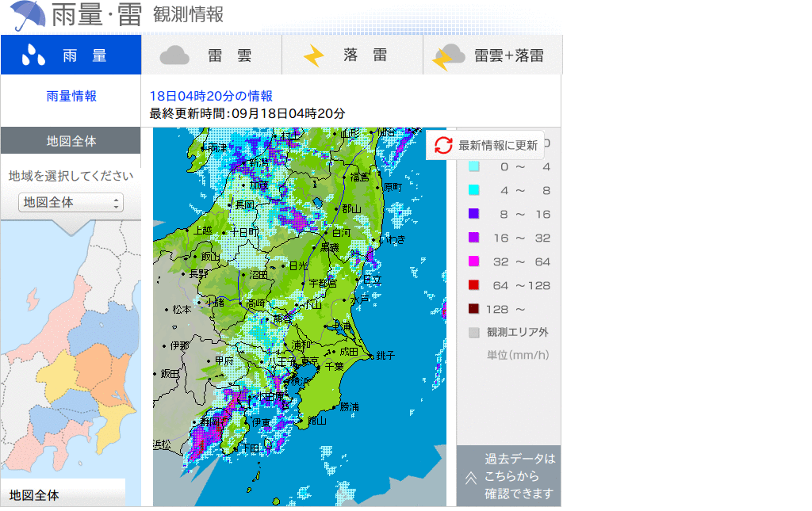Click 東京 label on rainfall map
Screen dimensions: 812x511
pyautogui.click(x=309, y=360)
